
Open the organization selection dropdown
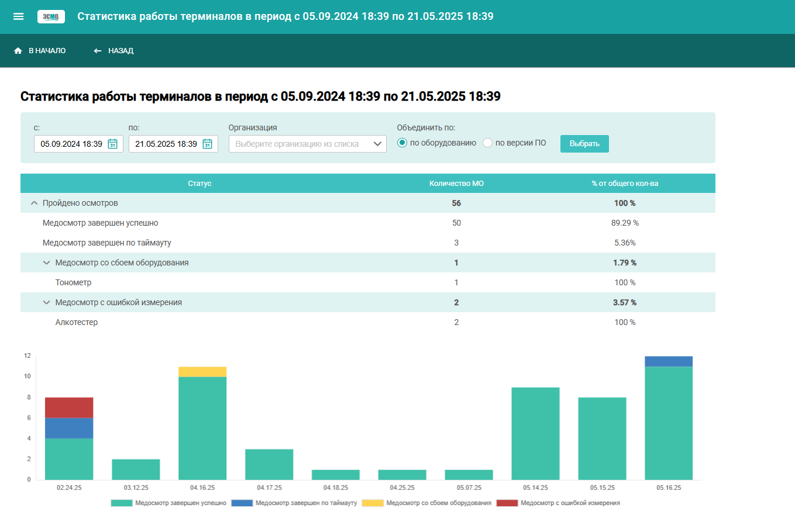pos(308,144)
